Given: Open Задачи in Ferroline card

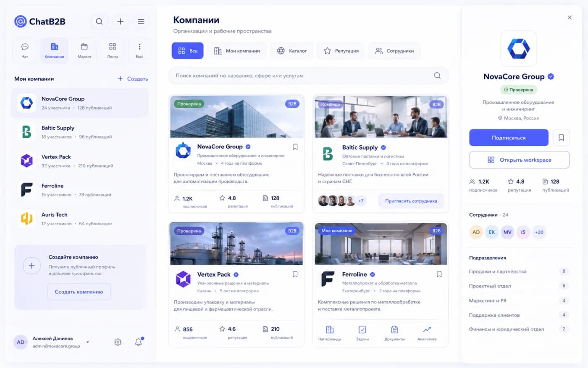Looking at the screenshot, I should click(362, 333).
